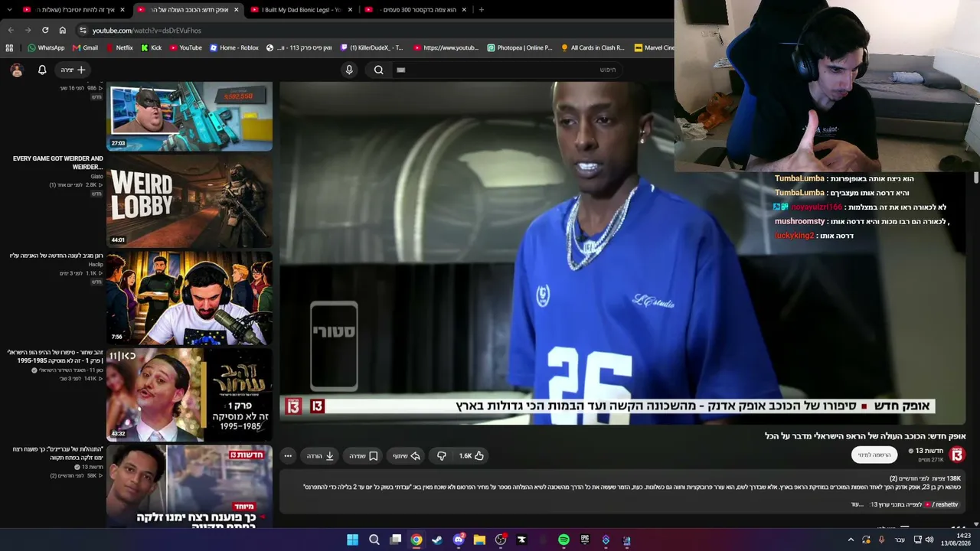
Task: Open OBS Studio from the taskbar
Action: pyautogui.click(x=501, y=540)
